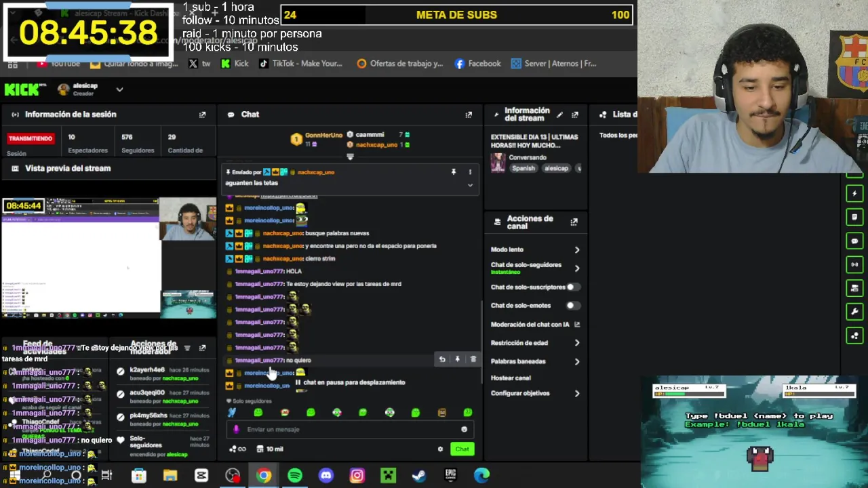Click the TRANSMITIENDO status badge
The image size is (868, 488).
30,138
